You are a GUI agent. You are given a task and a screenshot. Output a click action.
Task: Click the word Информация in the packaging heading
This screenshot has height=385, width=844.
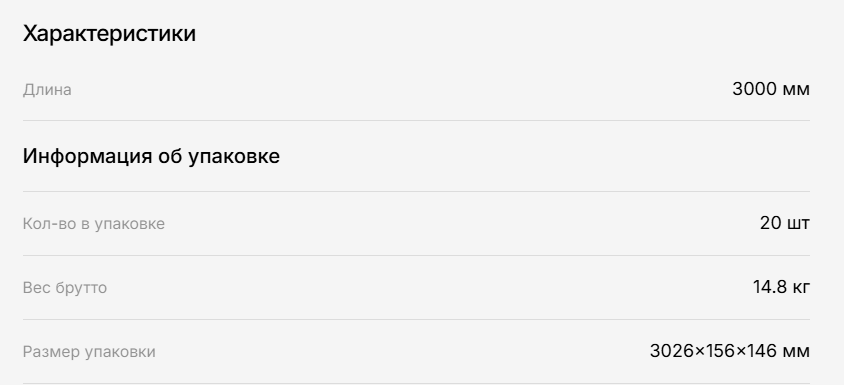[x=87, y=157]
